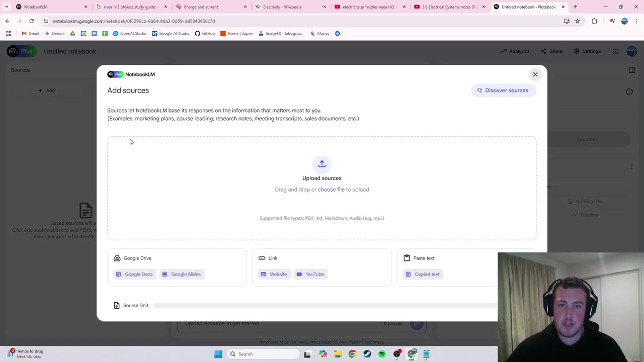Click the Share button

pos(551,51)
